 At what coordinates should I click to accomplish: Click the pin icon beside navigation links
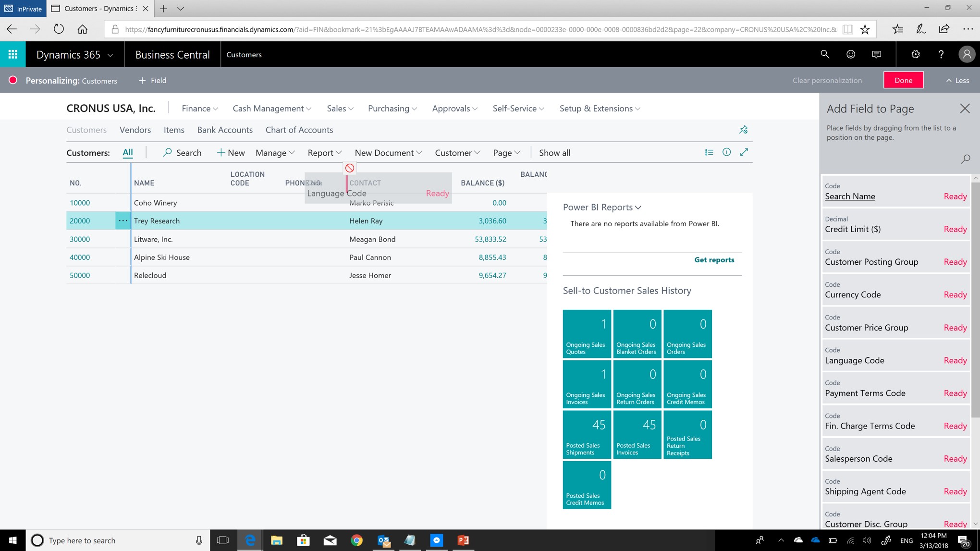pyautogui.click(x=744, y=130)
